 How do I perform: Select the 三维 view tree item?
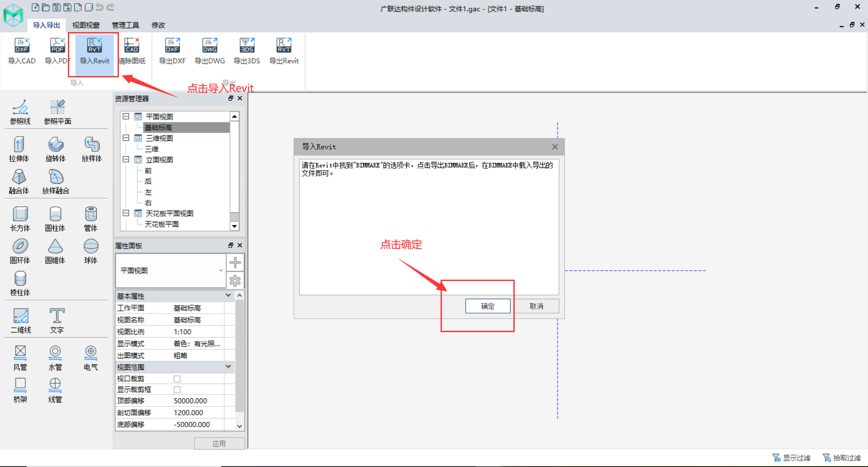pos(152,149)
